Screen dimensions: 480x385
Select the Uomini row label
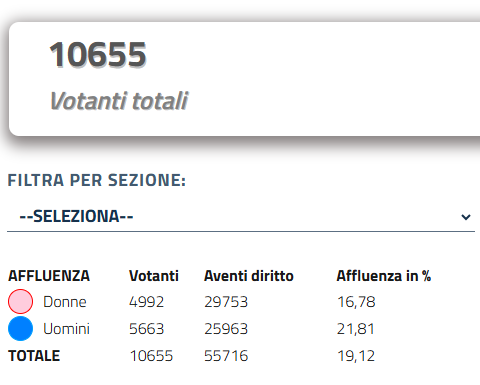[67, 329]
